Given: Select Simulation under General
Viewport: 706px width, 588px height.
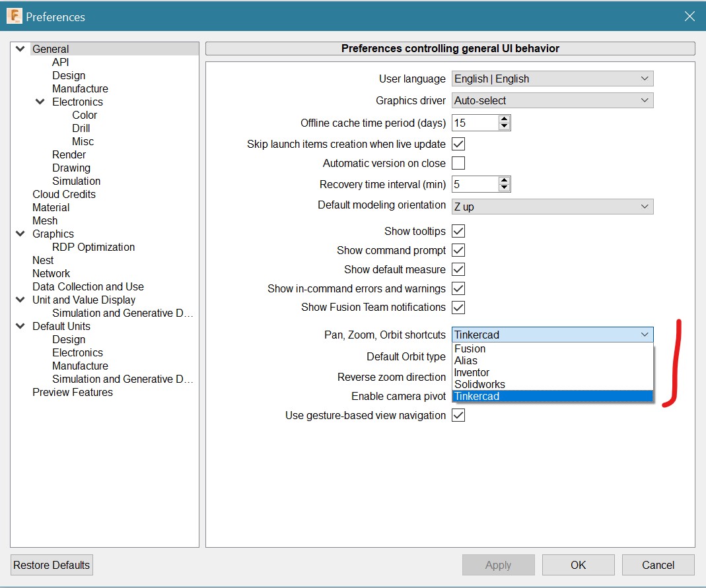Looking at the screenshot, I should pos(76,181).
